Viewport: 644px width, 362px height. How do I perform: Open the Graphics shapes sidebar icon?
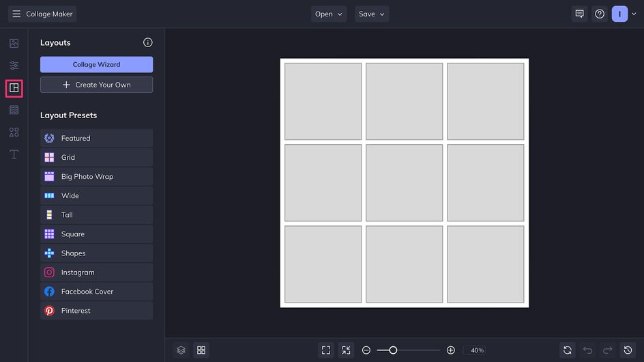pos(14,132)
